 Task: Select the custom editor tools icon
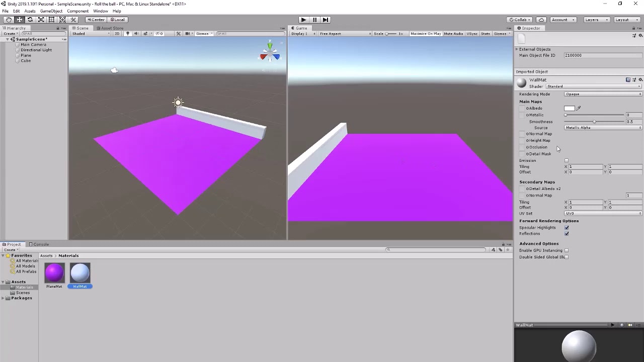coord(73,20)
